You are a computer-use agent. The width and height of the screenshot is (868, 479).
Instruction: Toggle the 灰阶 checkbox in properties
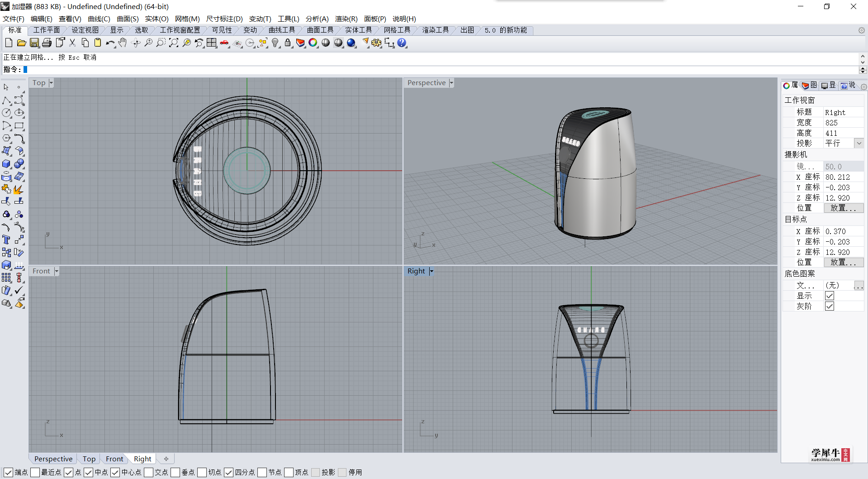click(829, 306)
